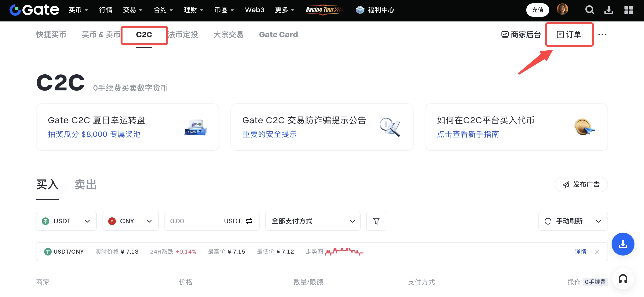
Task: Open the apps grid icon
Action: tap(628, 10)
